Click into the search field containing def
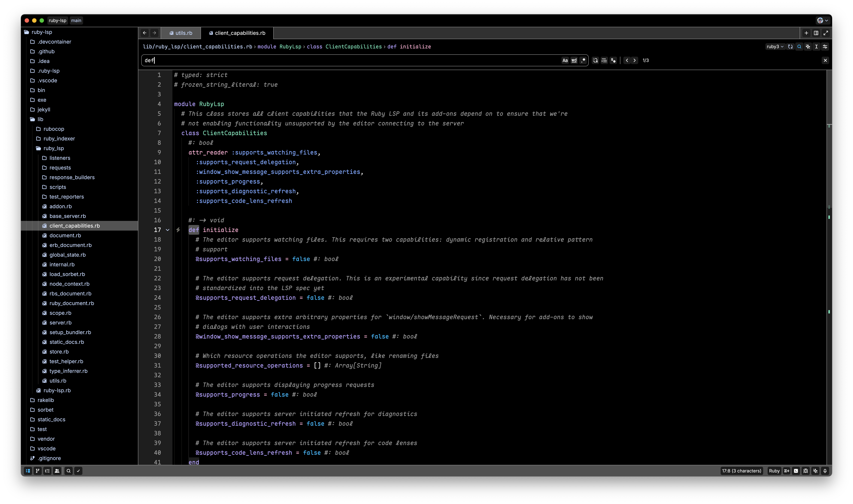Screen dimensions: 853x504 click(340, 61)
